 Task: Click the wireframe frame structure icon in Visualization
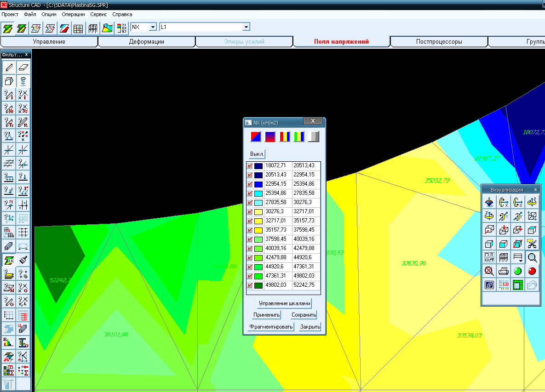pos(503,257)
